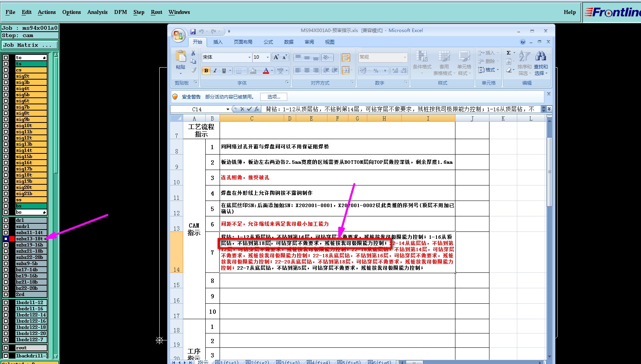The height and width of the screenshot is (364, 641).
Task: Toggle checkbox for layer bz17-14b
Action: pos(6,270)
